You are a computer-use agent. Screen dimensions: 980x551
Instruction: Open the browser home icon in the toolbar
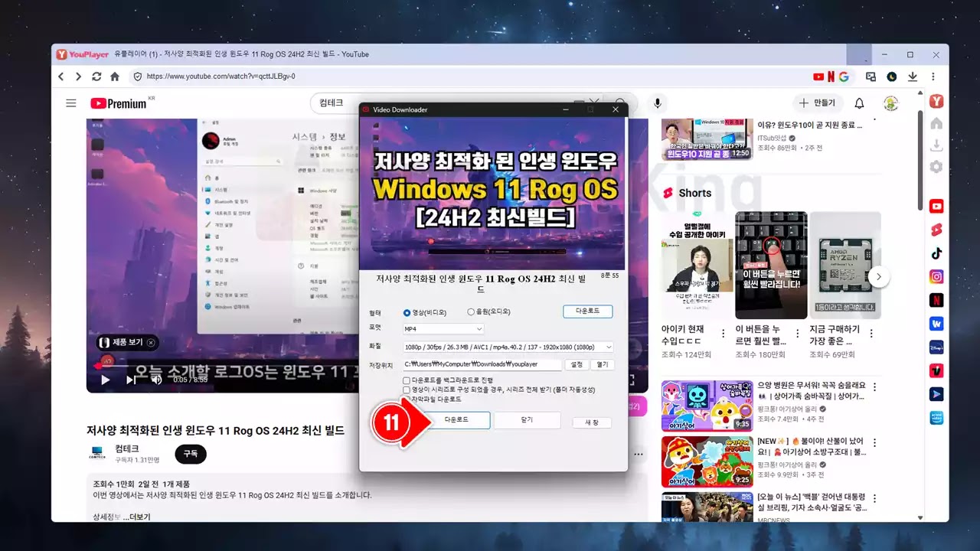coord(115,77)
